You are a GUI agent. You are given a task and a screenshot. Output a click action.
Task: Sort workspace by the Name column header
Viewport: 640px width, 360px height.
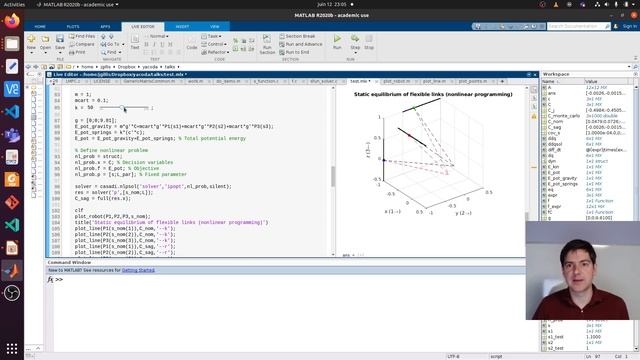point(562,81)
